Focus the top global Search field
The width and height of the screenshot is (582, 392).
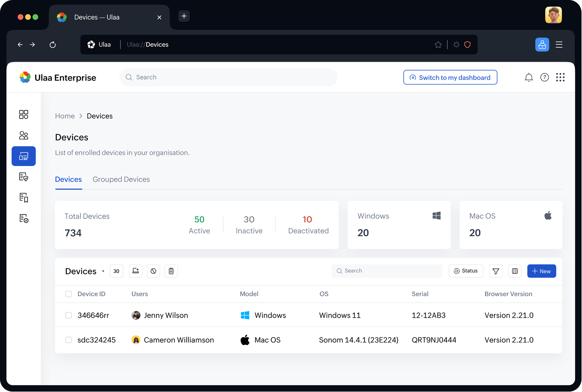[x=228, y=77]
